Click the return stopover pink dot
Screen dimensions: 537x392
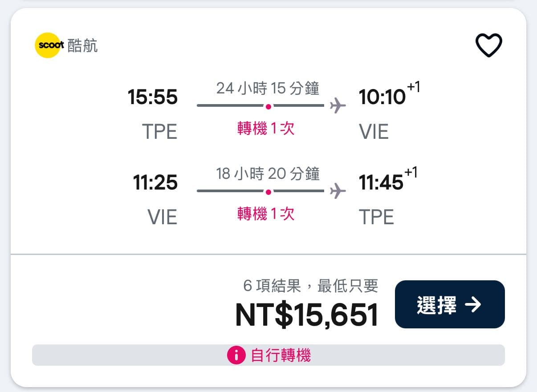[x=268, y=192]
